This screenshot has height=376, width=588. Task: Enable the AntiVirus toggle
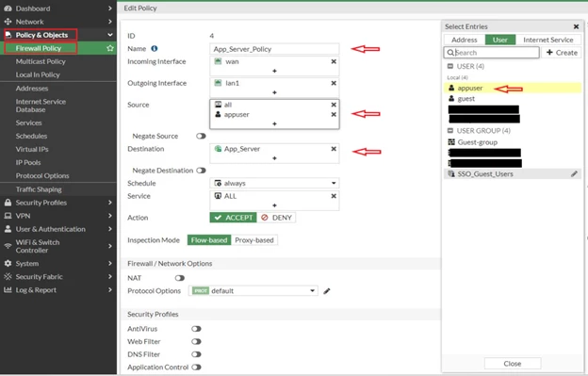coord(196,329)
